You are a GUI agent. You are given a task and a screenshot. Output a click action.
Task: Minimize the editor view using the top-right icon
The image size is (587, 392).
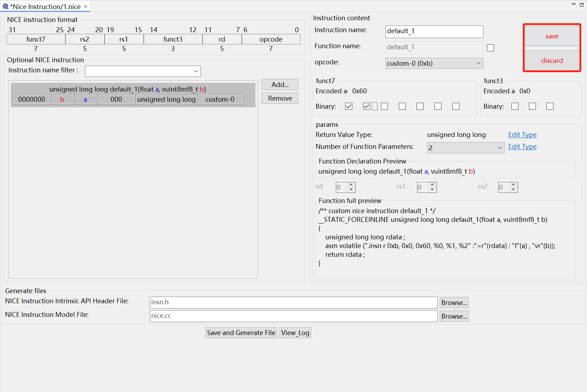pyautogui.click(x=573, y=4)
